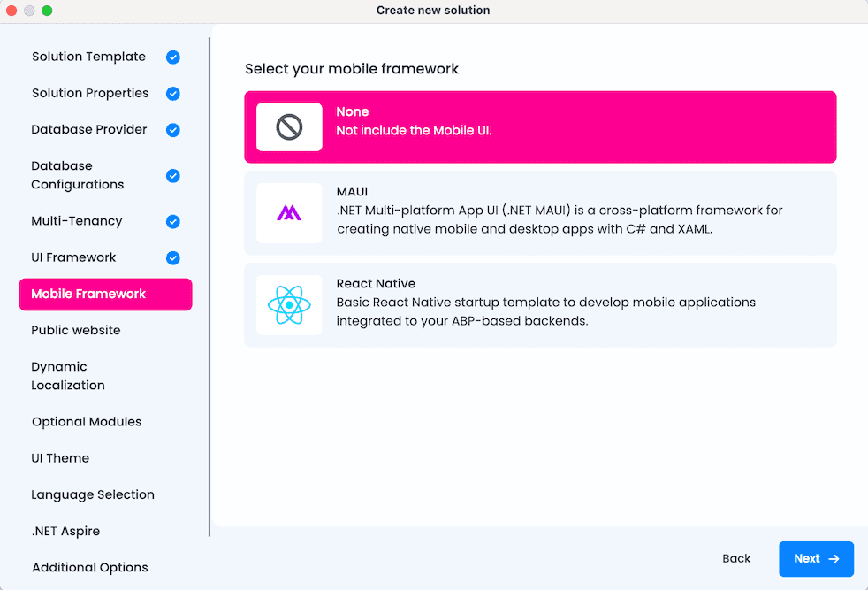868x590 pixels.
Task: Click the None prohibited-circle icon
Action: click(x=289, y=127)
